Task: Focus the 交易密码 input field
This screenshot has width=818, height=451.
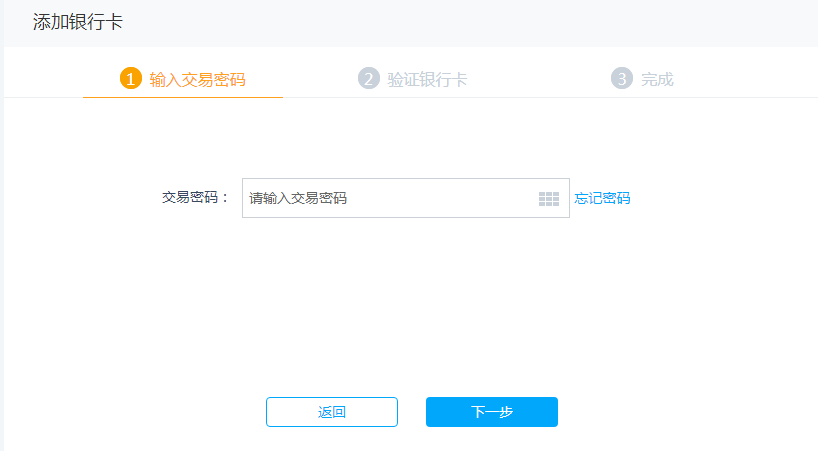Action: 406,198
